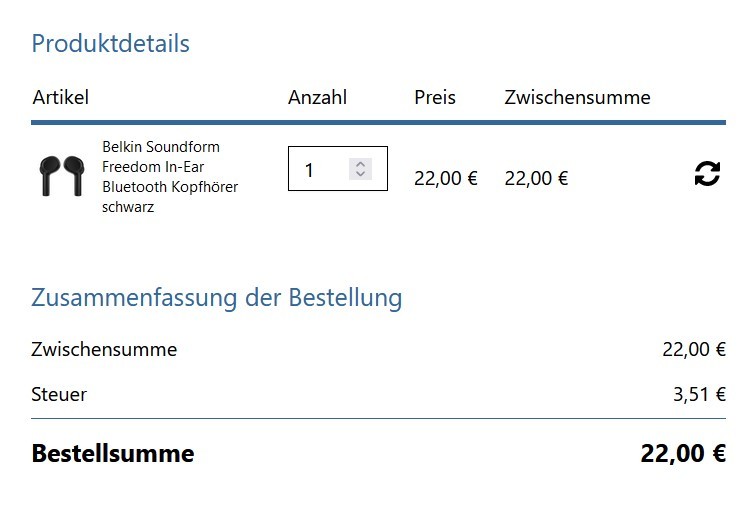Select the Zusammenfassung der Bestellung heading
The height and width of the screenshot is (512, 756).
216,297
